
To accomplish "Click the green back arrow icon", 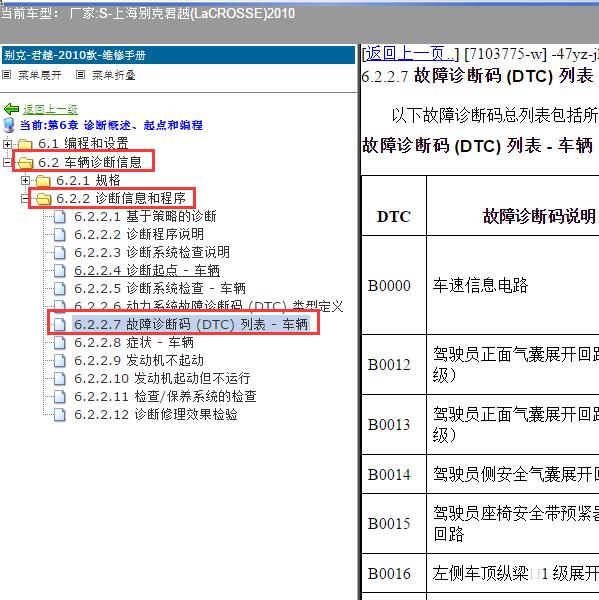I will (x=11, y=109).
